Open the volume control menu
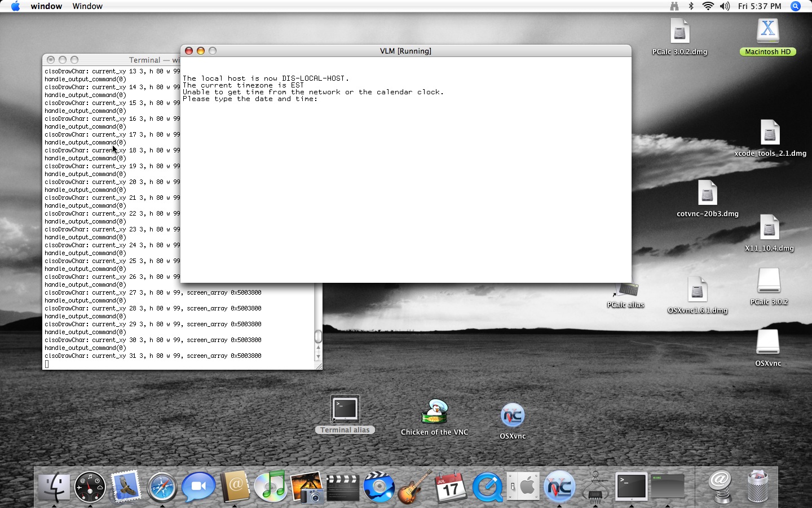 pyautogui.click(x=725, y=6)
